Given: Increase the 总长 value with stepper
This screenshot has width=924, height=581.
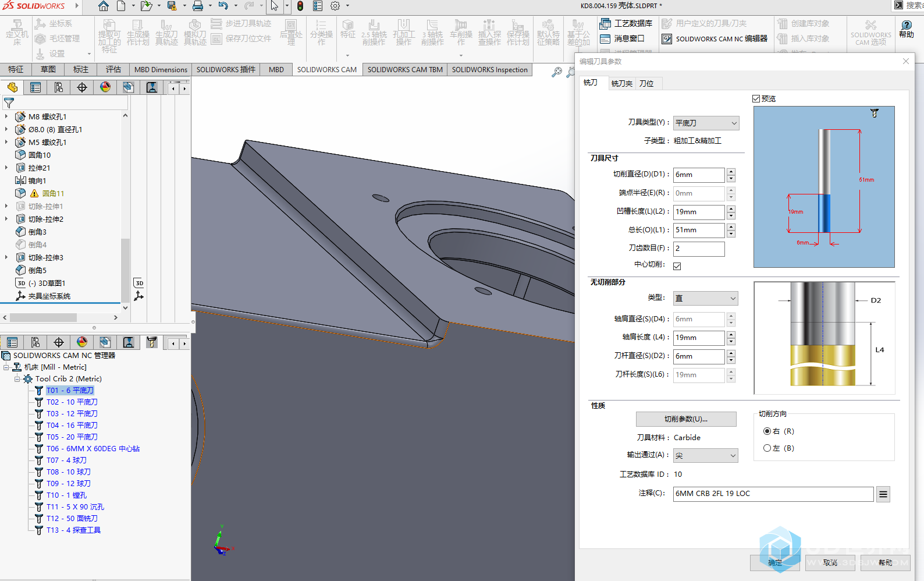Looking at the screenshot, I should [731, 226].
